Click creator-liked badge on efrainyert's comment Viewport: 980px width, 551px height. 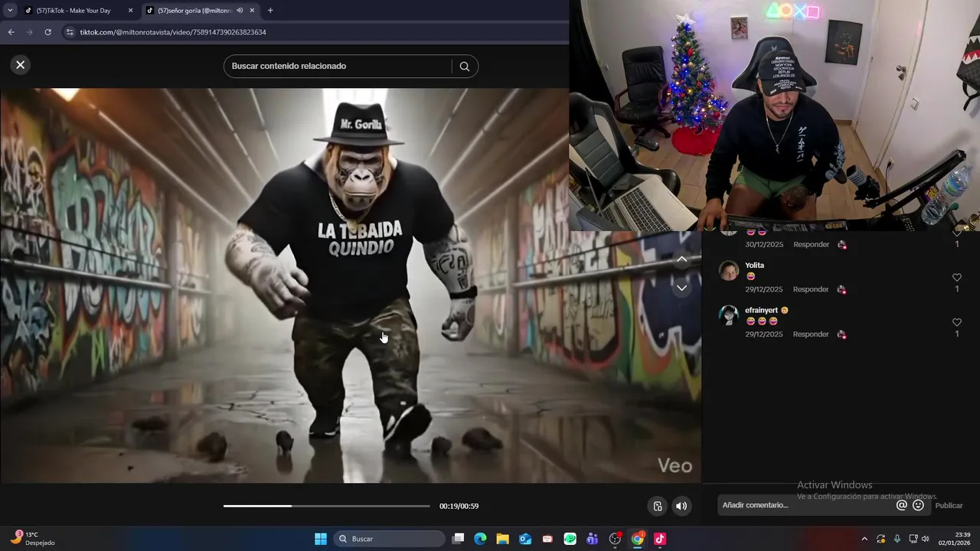(841, 334)
